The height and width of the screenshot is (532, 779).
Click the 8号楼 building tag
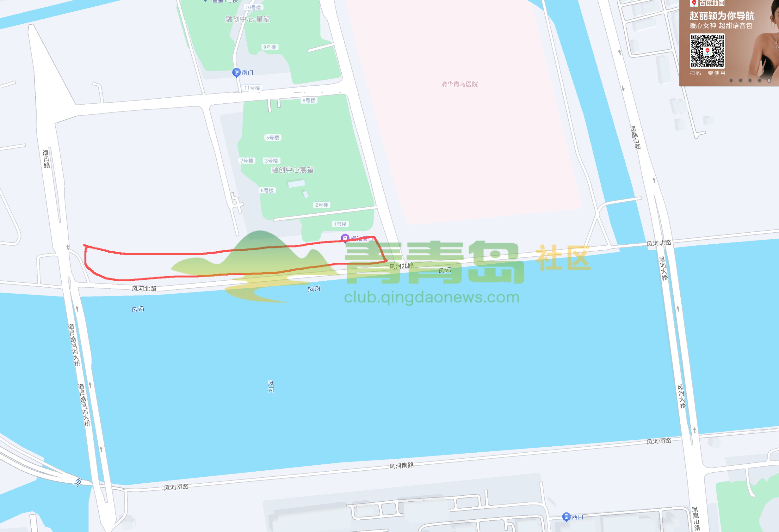tap(309, 101)
